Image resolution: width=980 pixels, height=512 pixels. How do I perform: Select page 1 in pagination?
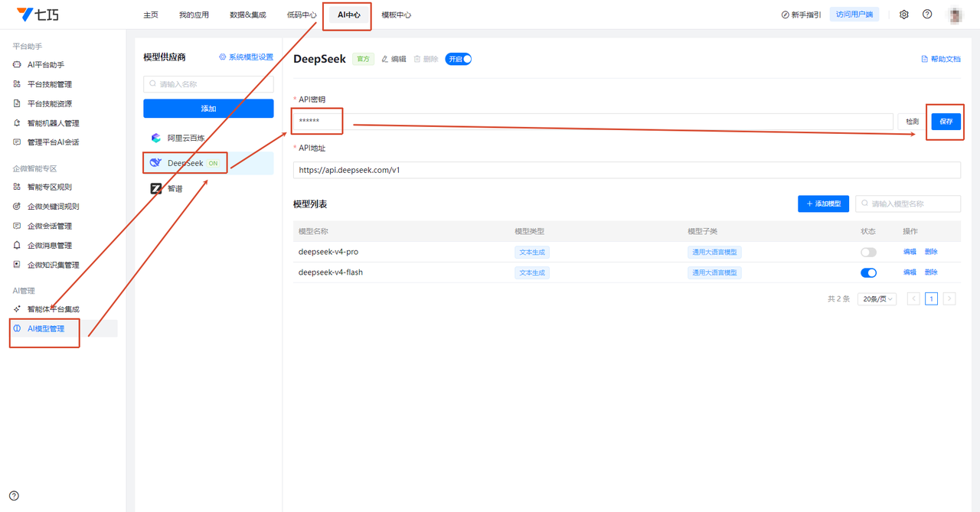(932, 298)
